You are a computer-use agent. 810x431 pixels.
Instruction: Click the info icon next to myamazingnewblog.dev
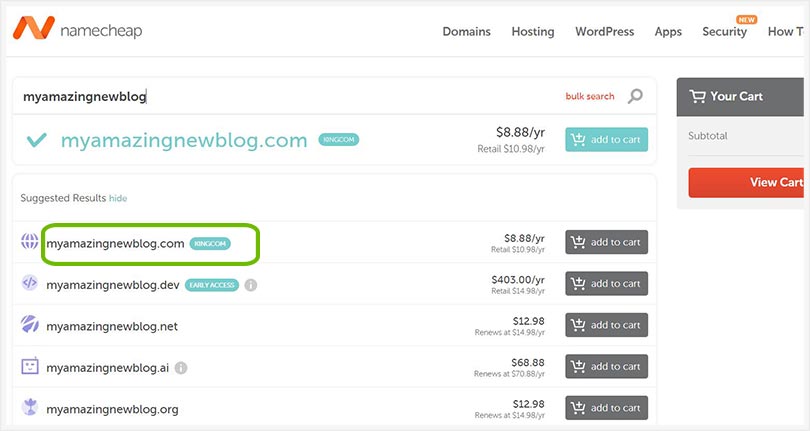coord(251,285)
